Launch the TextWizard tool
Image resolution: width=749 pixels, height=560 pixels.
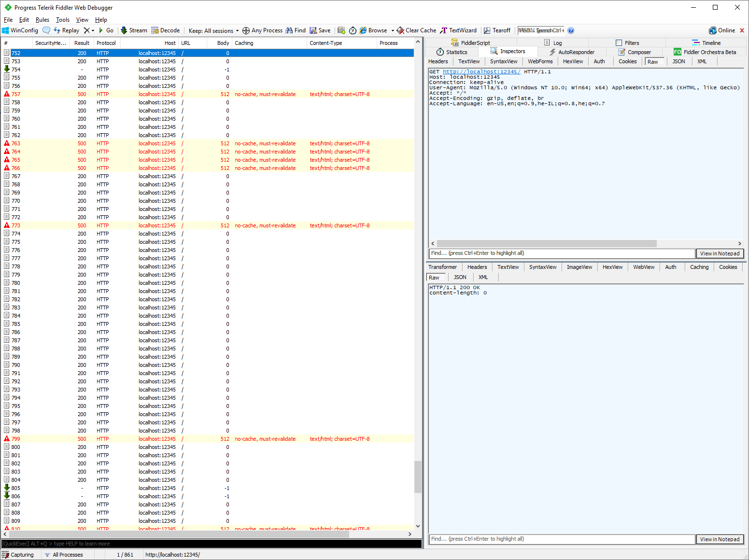458,30
